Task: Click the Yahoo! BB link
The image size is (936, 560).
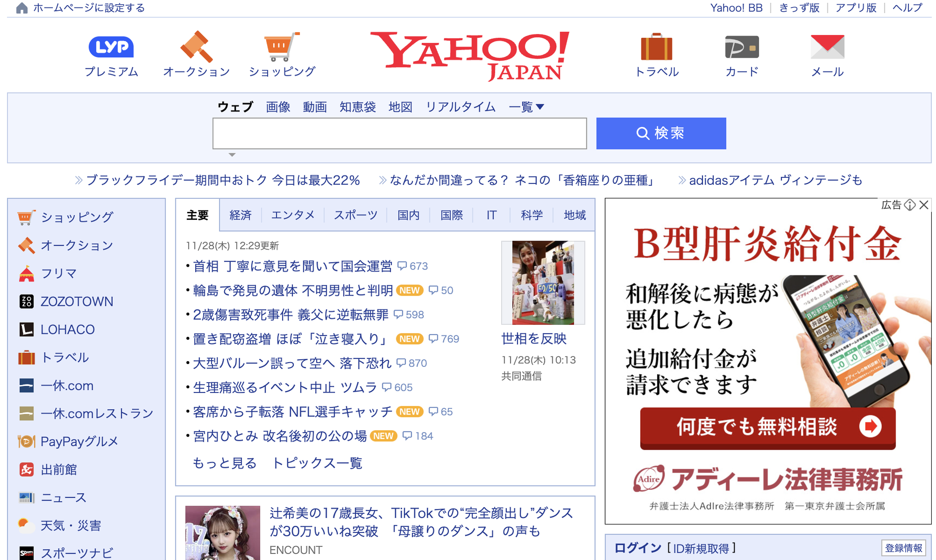Action: click(736, 8)
